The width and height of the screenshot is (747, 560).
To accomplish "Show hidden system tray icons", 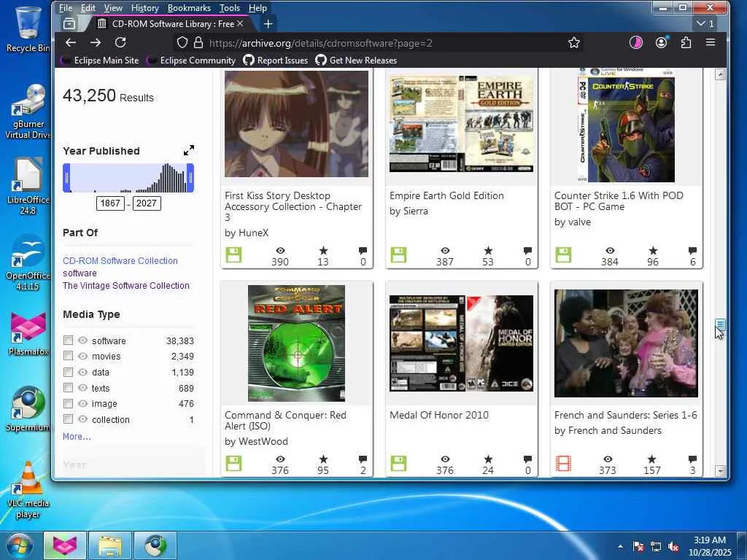I will click(x=621, y=546).
